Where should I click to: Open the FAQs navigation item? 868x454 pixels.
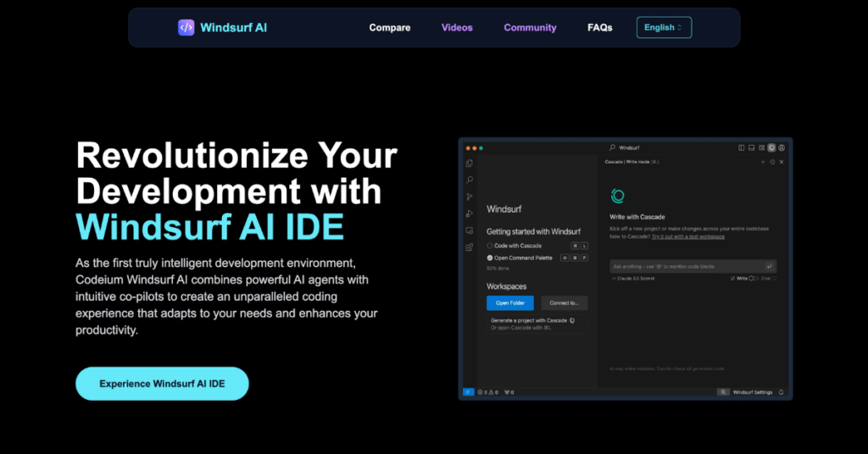click(599, 27)
